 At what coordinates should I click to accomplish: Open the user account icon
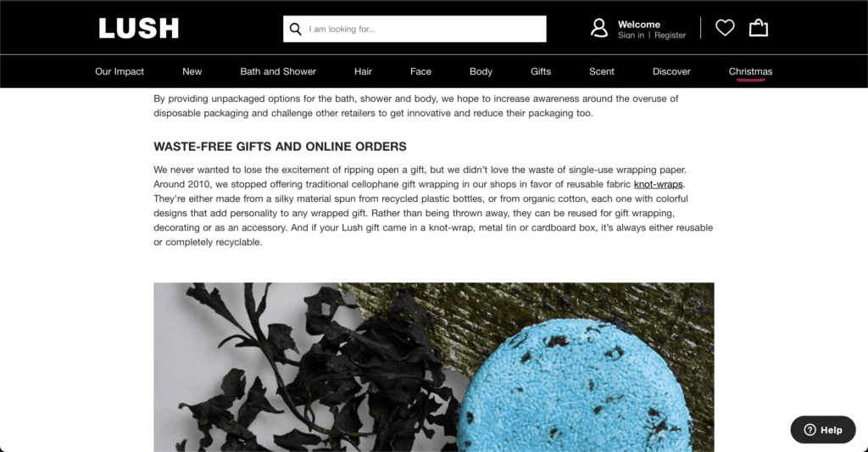(599, 28)
